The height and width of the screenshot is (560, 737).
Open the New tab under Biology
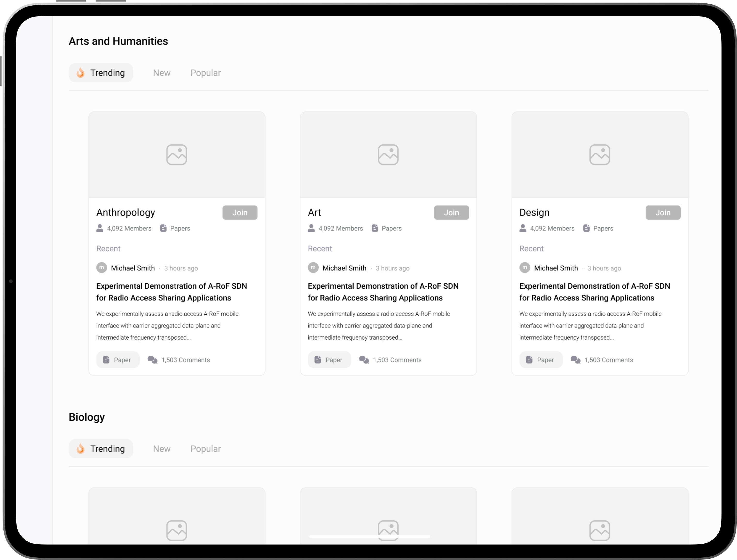[x=162, y=449]
